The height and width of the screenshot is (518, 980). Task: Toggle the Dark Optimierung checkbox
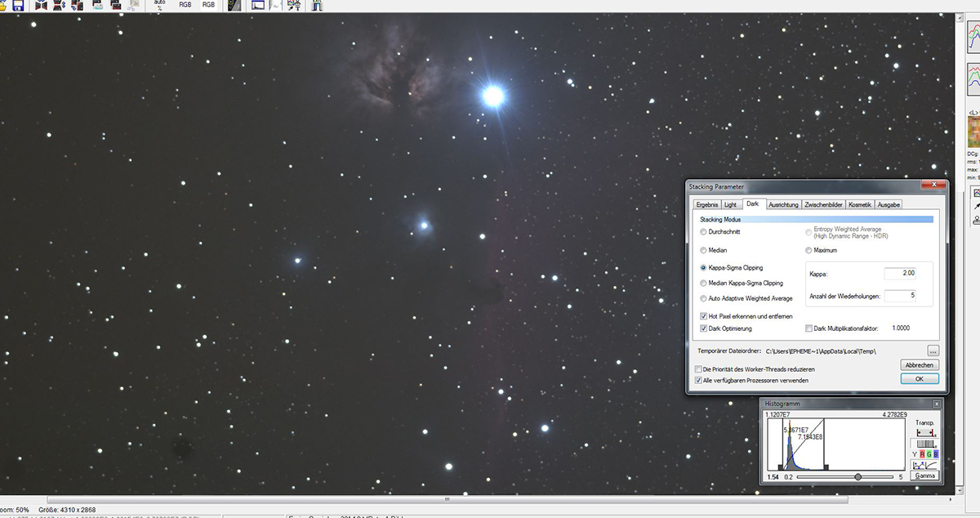704,328
